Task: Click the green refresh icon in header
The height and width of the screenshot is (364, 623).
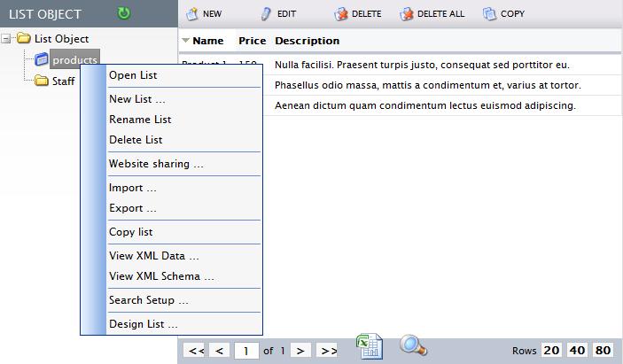Action: 124,13
